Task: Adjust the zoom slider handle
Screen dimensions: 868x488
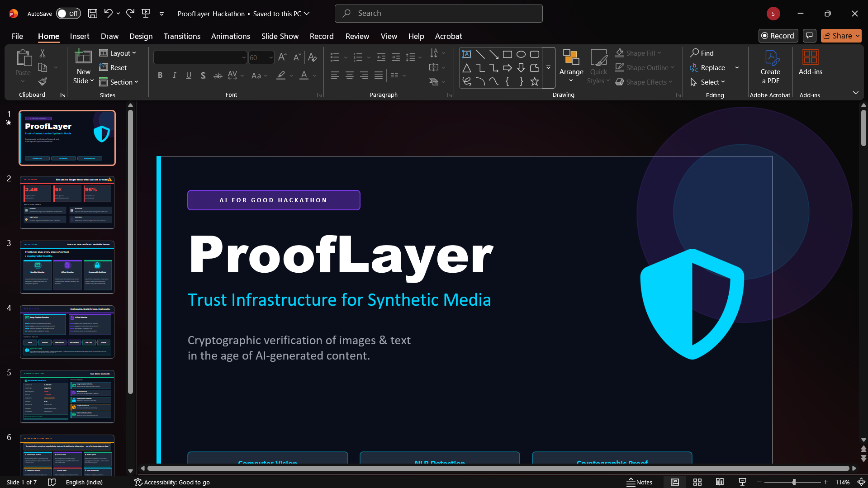Action: tap(794, 482)
